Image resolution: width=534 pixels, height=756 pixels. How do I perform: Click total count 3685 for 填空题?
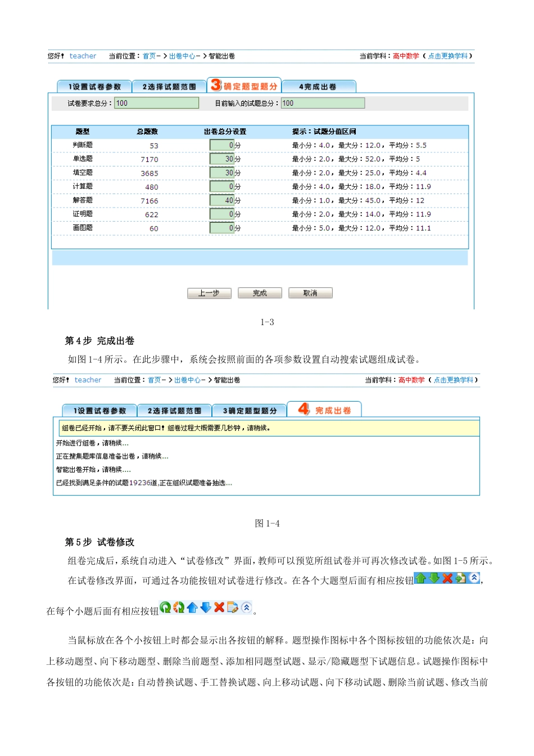tap(150, 174)
